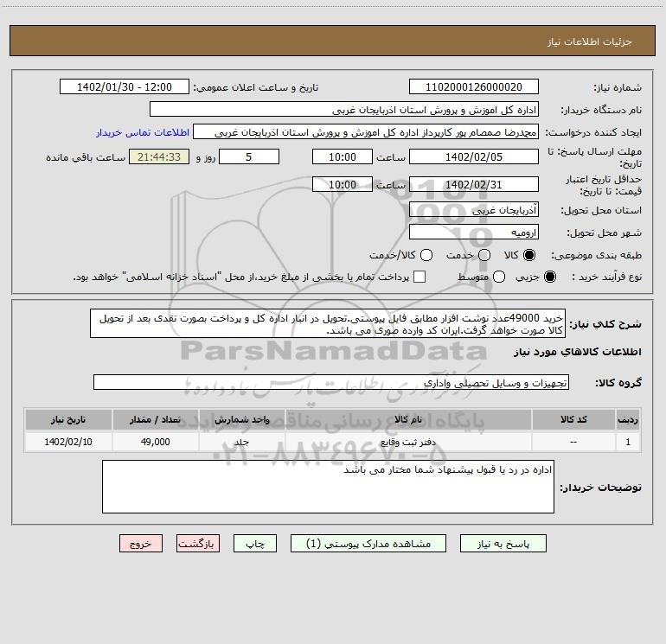666x644 pixels.
Task: Click the goods group field تجهیزات و وسایل تحصیلی
Action: [331, 382]
